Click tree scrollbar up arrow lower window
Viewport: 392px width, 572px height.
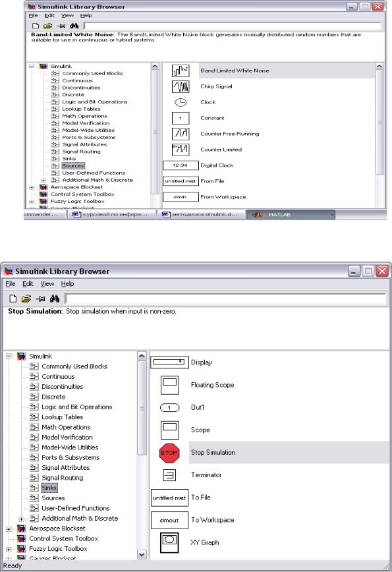pyautogui.click(x=142, y=356)
